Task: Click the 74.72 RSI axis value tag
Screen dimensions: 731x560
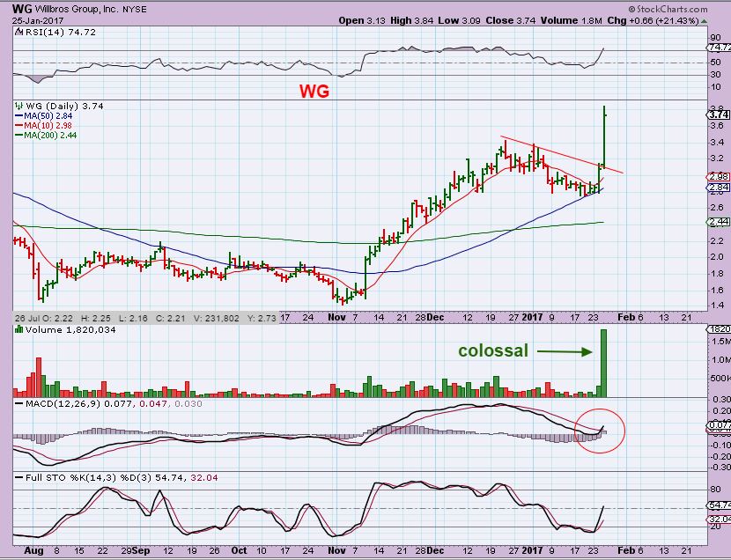Action: click(x=720, y=48)
